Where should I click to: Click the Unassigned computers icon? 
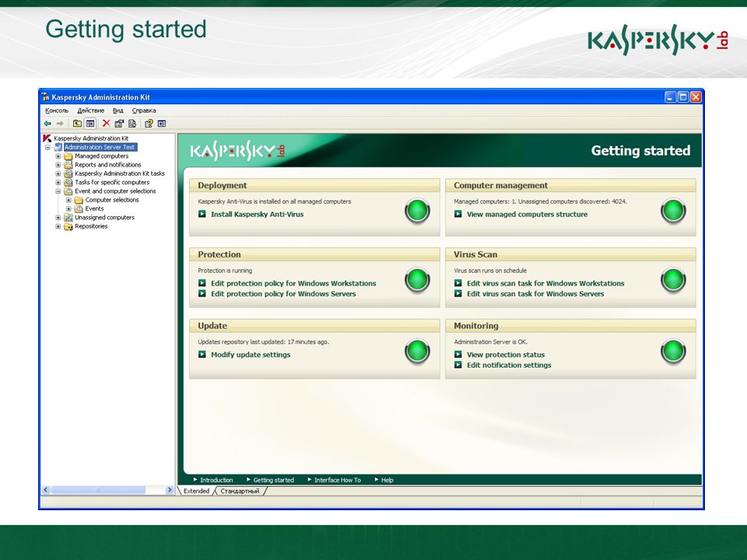[68, 218]
